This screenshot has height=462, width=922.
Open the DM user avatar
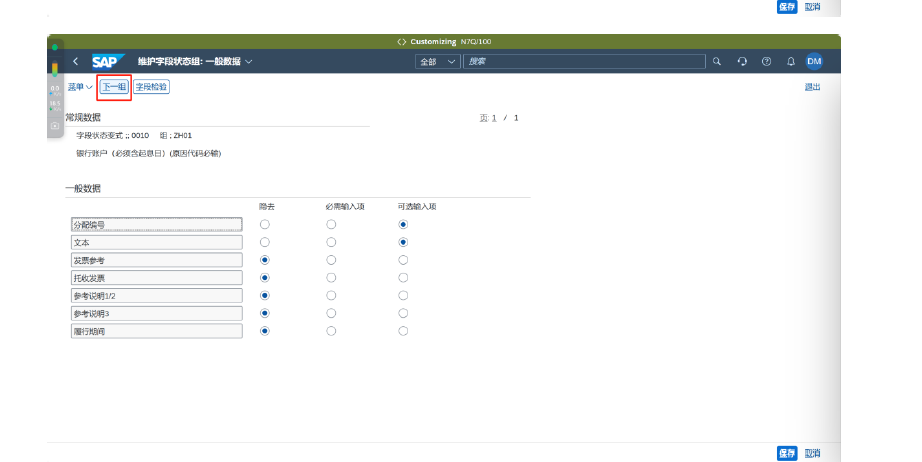pos(815,62)
